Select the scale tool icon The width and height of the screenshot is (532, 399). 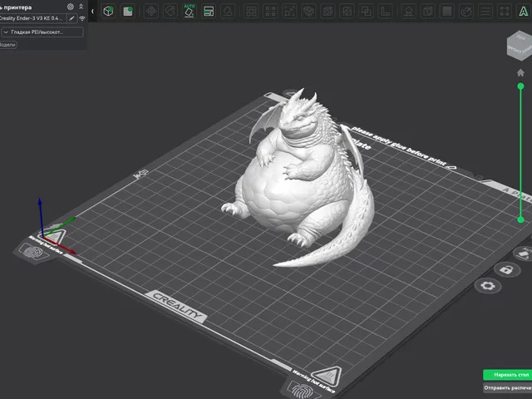click(289, 11)
